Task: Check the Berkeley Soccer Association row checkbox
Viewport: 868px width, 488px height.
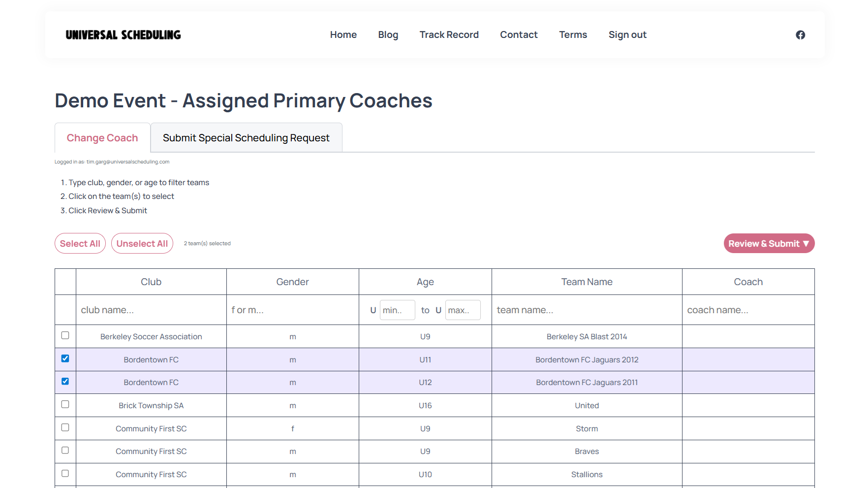Action: coord(65,335)
